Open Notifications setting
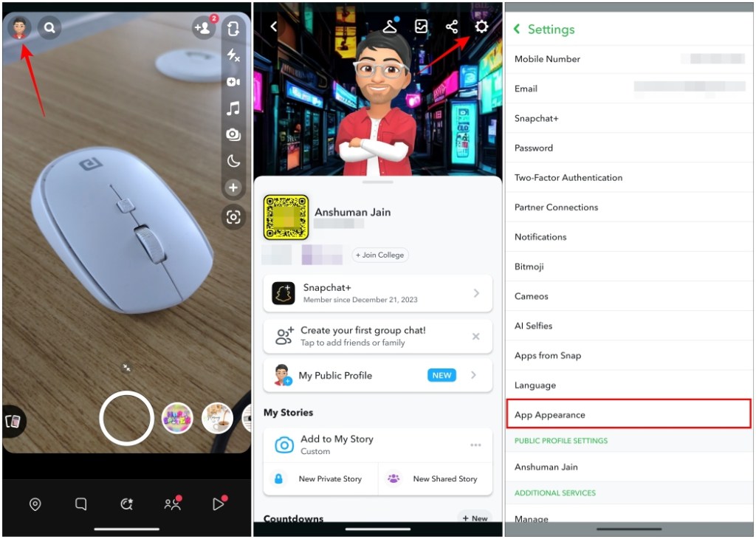 629,237
